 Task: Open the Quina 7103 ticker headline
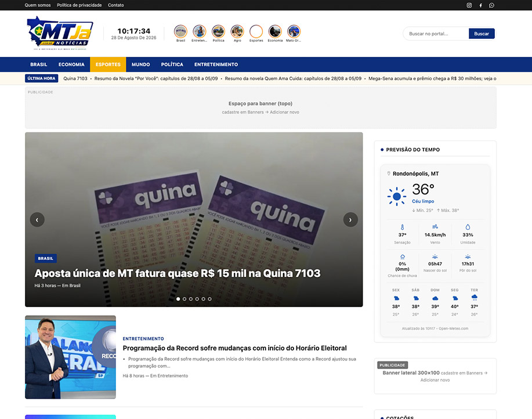(x=75, y=78)
